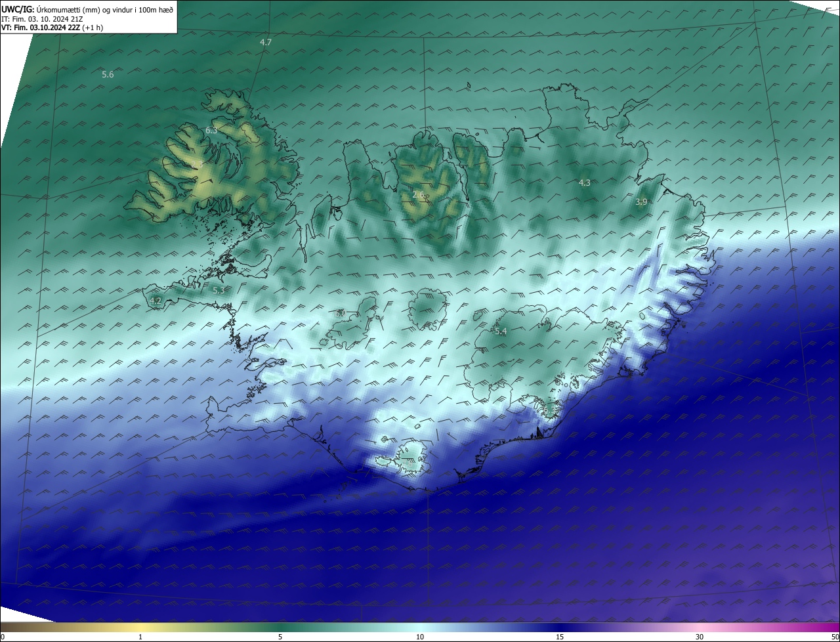Click the 1 tick on the color scale
Image resolution: width=840 pixels, height=642 pixels.
coord(140,637)
